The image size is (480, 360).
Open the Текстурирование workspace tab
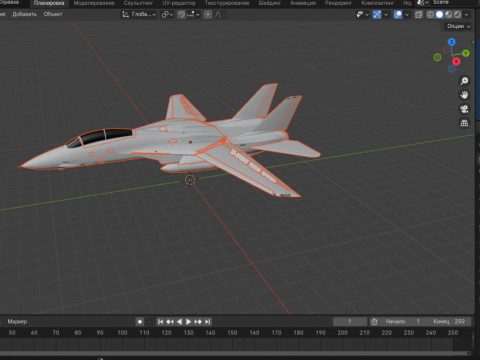coord(227,3)
